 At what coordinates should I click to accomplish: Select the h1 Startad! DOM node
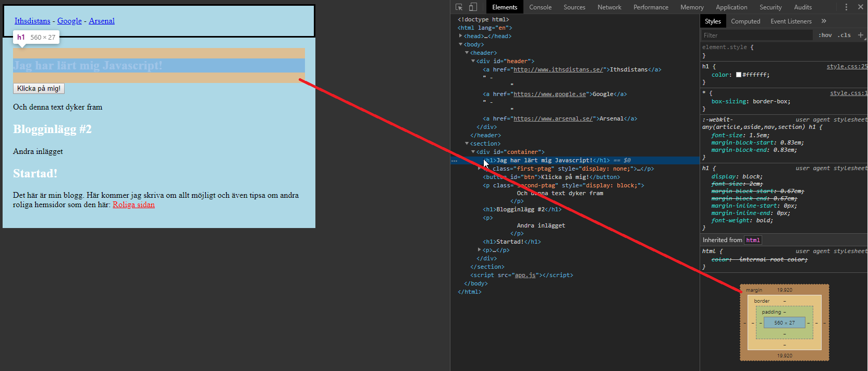click(x=512, y=242)
